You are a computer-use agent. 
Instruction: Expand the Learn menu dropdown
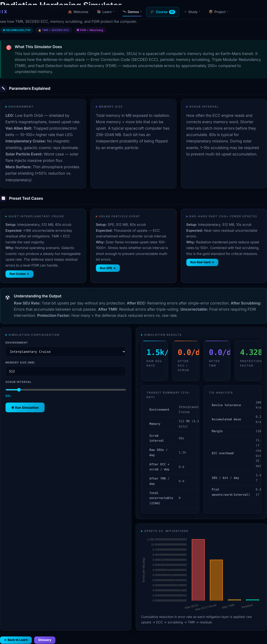(x=105, y=12)
